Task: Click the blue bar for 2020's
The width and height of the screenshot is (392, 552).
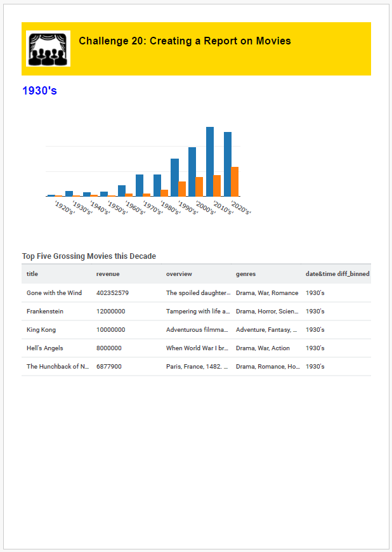Action: coord(228,164)
